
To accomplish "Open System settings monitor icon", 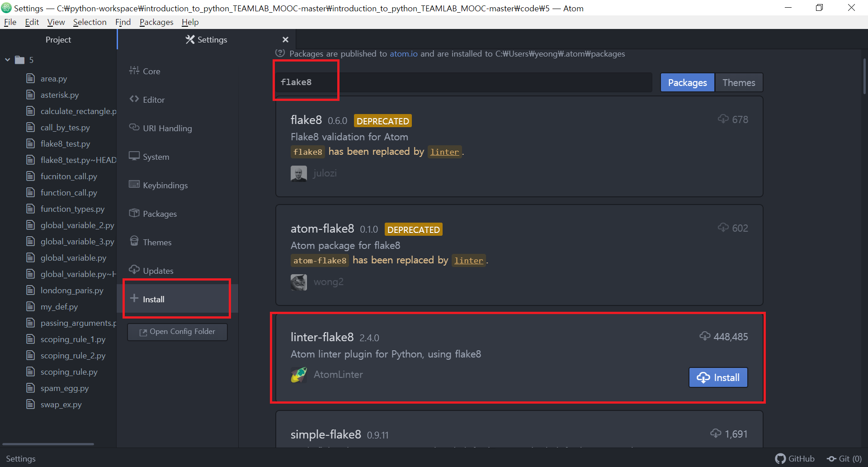I will click(x=134, y=156).
